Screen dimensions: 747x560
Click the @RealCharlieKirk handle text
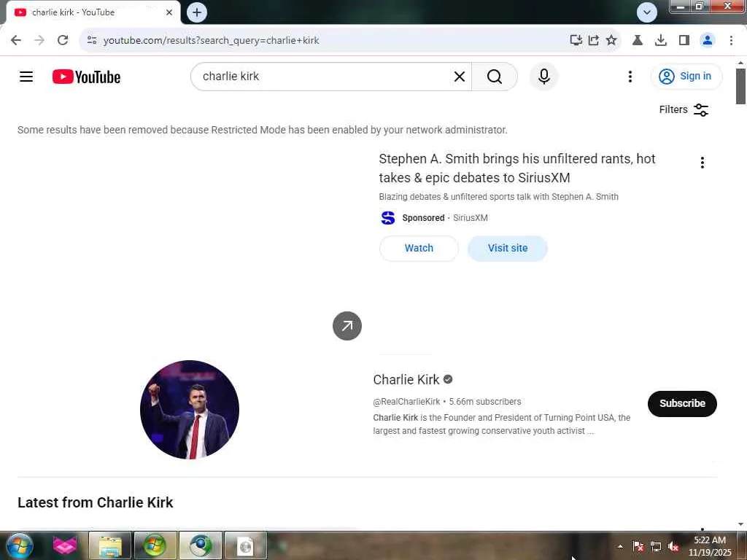click(406, 402)
